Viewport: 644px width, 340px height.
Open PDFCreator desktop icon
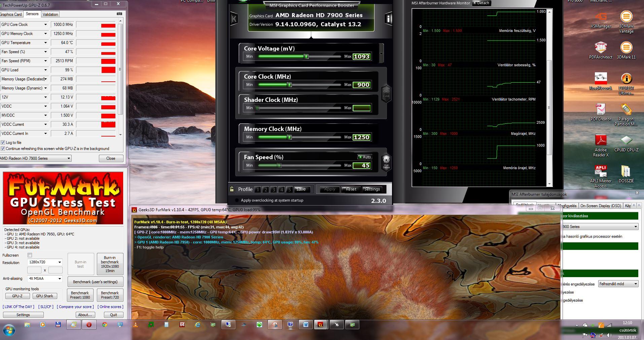tap(601, 112)
